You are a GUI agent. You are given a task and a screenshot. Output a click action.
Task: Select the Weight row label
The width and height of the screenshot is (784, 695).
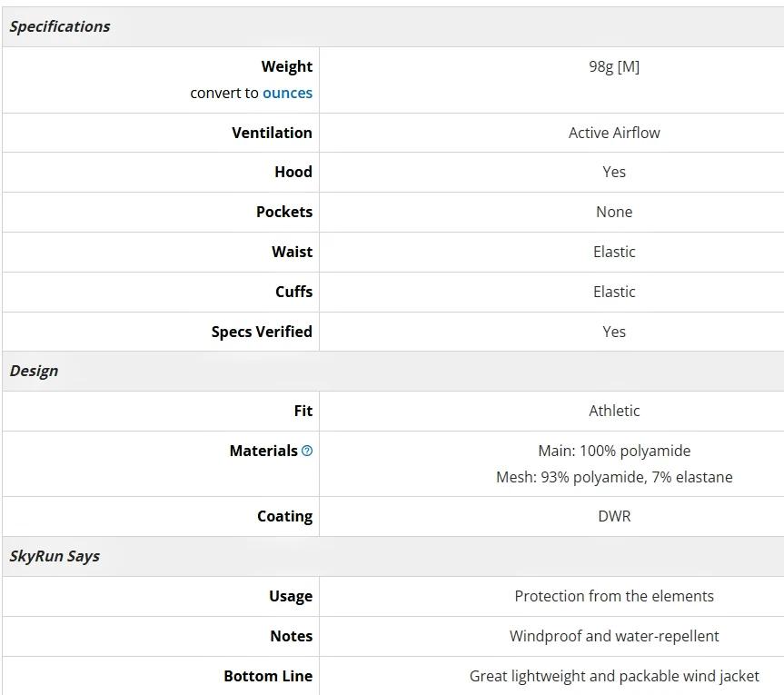[x=286, y=66]
